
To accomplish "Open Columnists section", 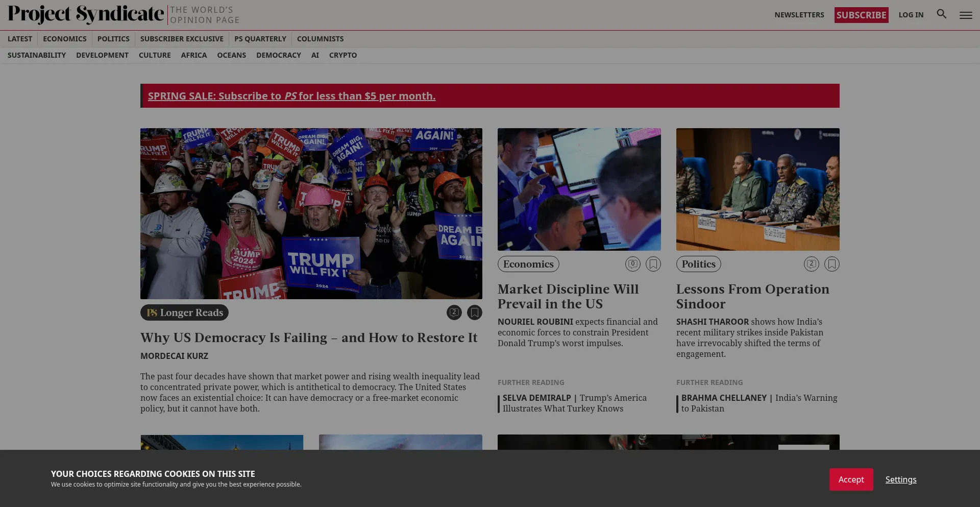I will (320, 39).
